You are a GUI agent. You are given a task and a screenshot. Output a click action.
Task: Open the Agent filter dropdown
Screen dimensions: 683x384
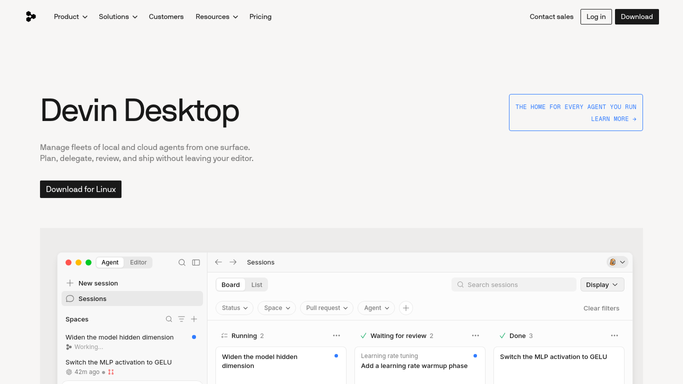376,308
